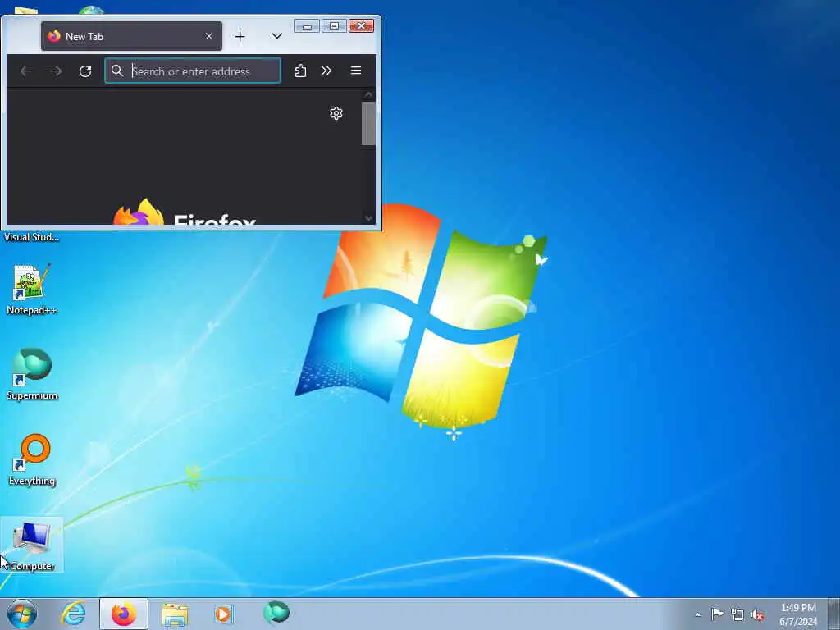Select the Computer desktop icon
This screenshot has width=840, height=630.
pyautogui.click(x=32, y=546)
